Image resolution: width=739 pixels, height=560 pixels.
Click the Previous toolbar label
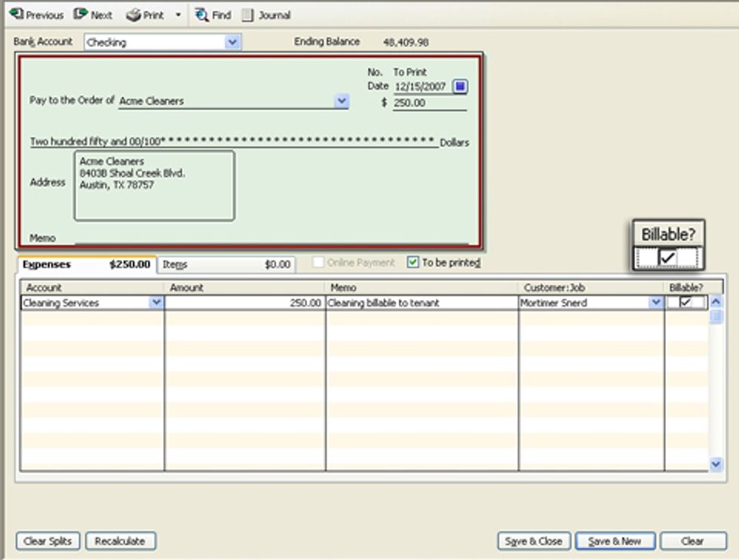point(44,15)
